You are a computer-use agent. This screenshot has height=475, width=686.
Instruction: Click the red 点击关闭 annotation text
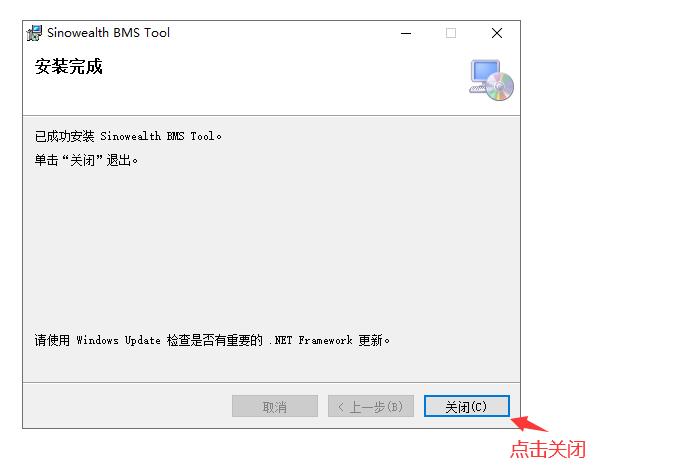tap(548, 449)
